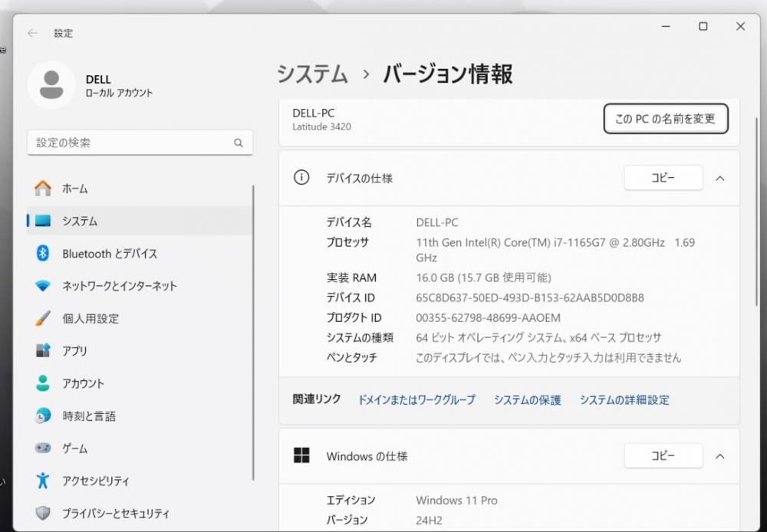This screenshot has height=532, width=767.
Task: Open システムの保護 link
Action: tap(527, 399)
